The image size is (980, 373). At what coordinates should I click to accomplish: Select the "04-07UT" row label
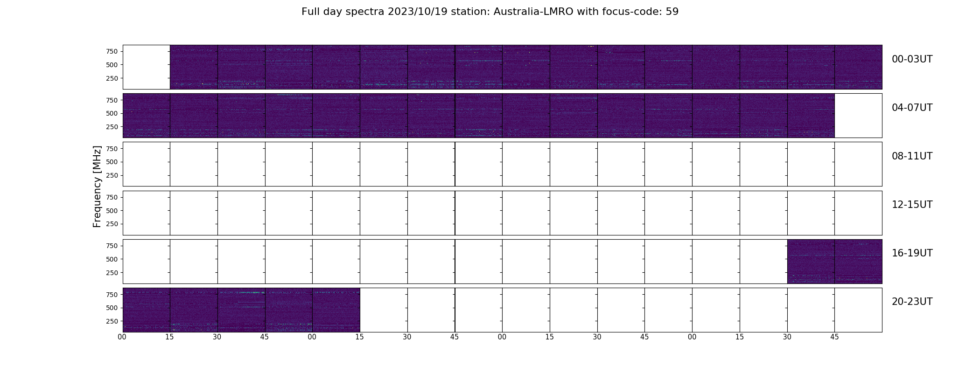pyautogui.click(x=912, y=108)
